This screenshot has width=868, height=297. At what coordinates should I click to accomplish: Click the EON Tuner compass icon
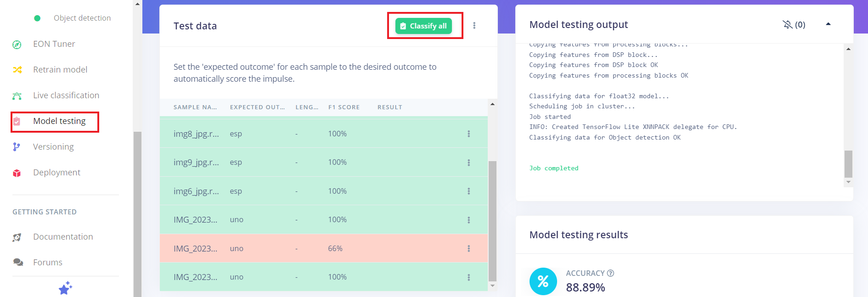(x=17, y=45)
